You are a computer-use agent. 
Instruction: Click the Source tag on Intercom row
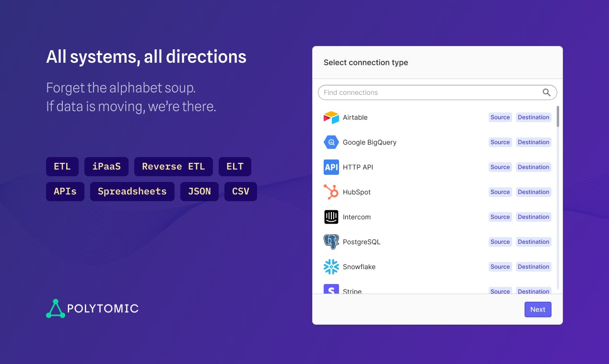pyautogui.click(x=500, y=217)
